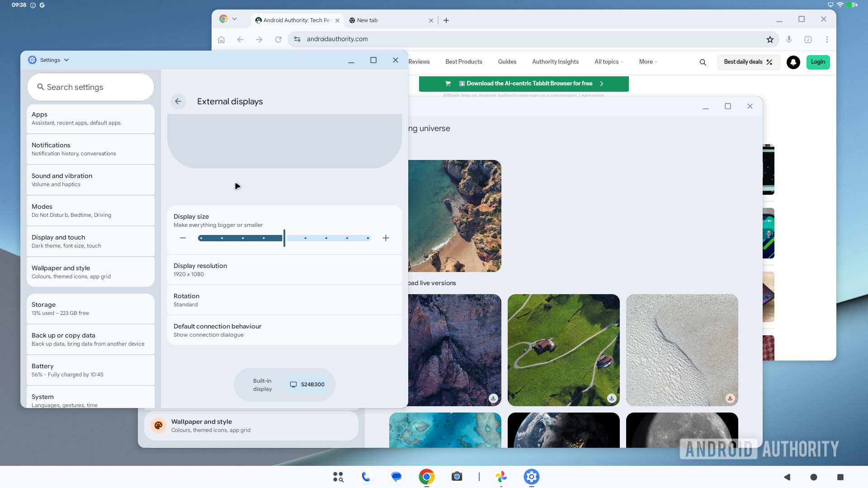This screenshot has width=868, height=488.
Task: Open the notifications bell on Android Authority
Action: [793, 62]
